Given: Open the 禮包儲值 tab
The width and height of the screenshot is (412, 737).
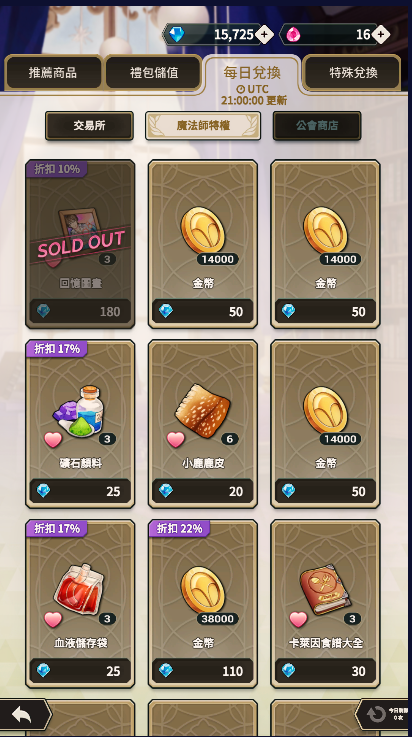Looking at the screenshot, I should 154,72.
